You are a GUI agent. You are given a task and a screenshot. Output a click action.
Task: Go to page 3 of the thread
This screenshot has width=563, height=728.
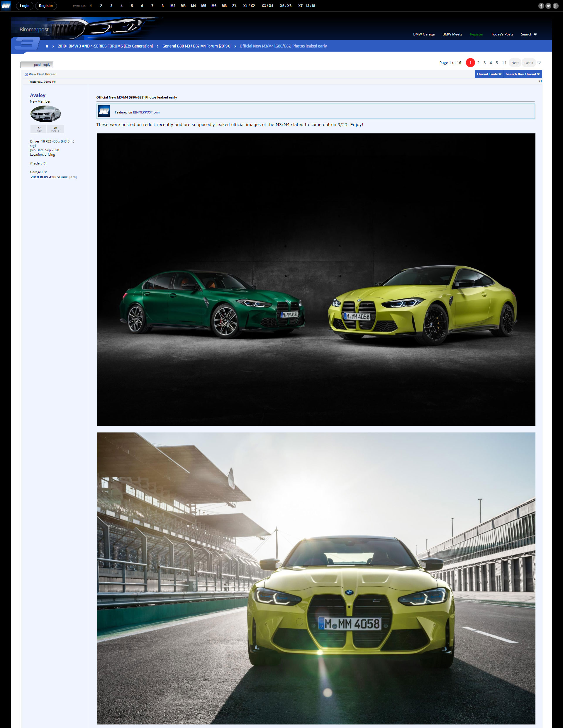pos(484,63)
